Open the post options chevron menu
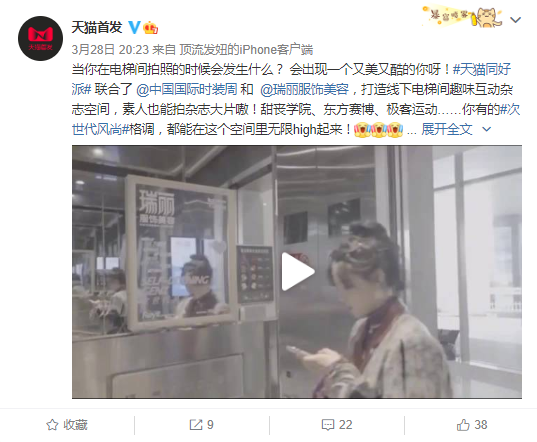This screenshot has height=442, width=537. [515, 20]
